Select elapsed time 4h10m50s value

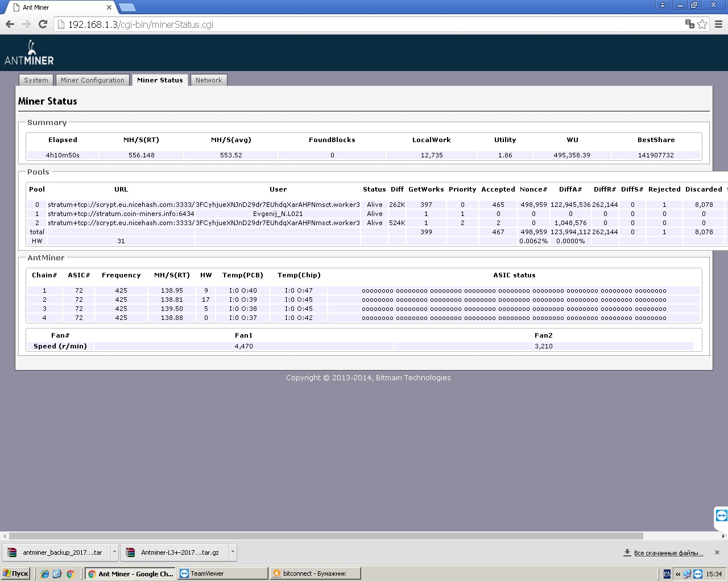(x=63, y=155)
